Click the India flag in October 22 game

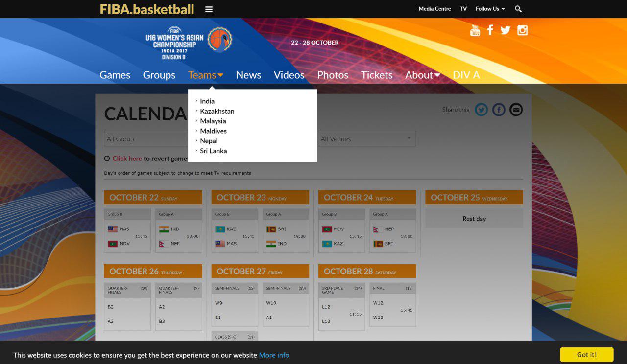click(164, 229)
